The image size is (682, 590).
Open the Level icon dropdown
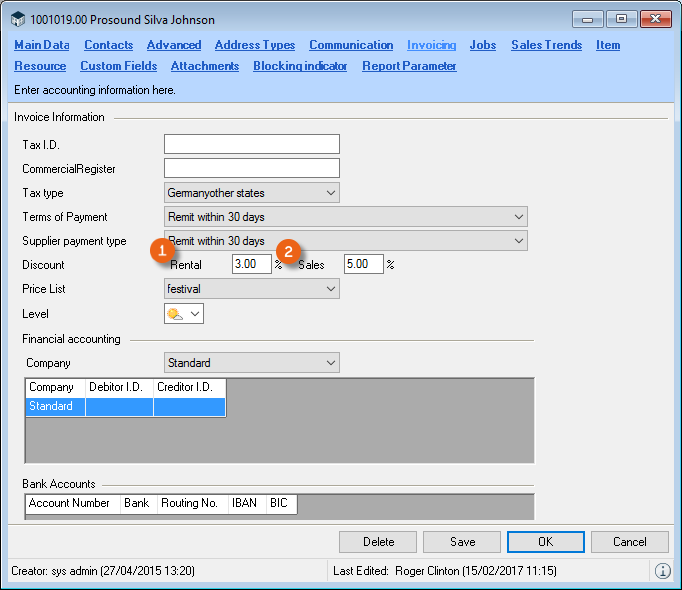coord(184,314)
